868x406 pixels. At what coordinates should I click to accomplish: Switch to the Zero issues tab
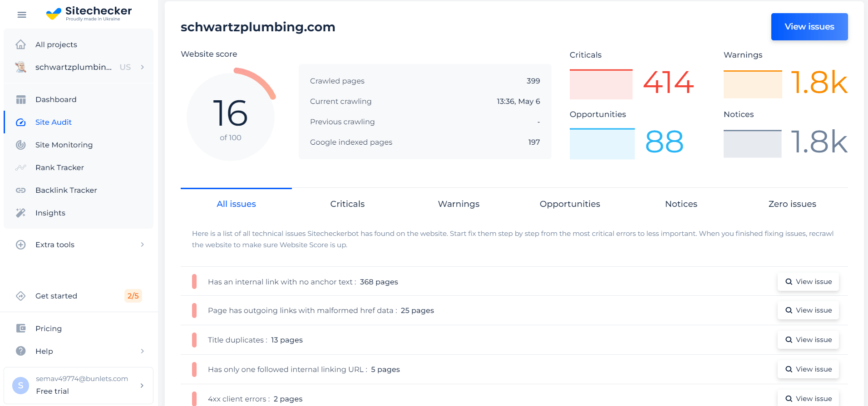pyautogui.click(x=792, y=204)
